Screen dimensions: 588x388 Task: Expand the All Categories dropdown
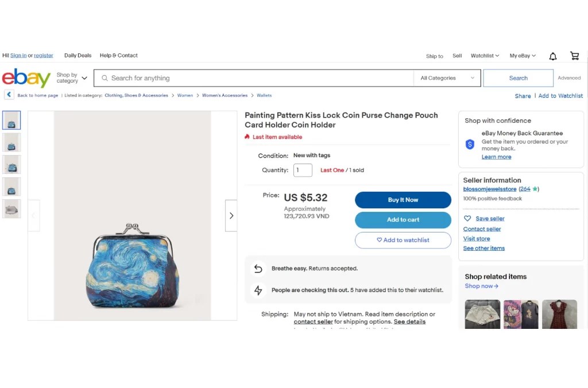click(x=447, y=77)
